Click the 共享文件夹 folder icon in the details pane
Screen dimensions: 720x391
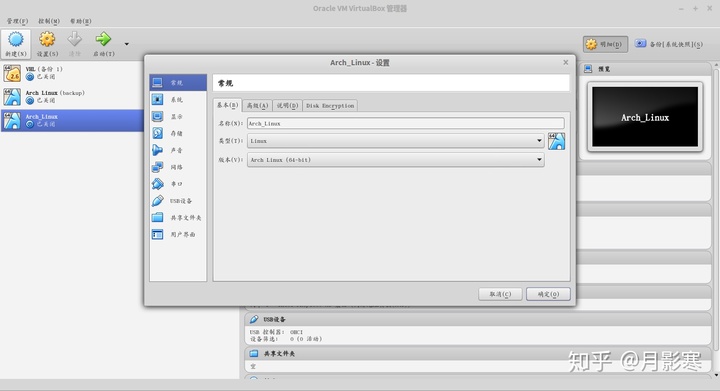point(254,353)
